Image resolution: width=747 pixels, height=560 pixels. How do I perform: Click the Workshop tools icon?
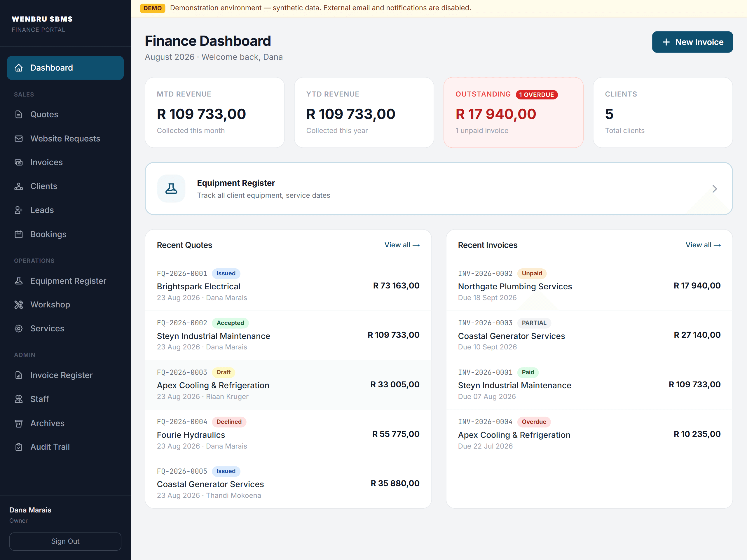point(19,305)
